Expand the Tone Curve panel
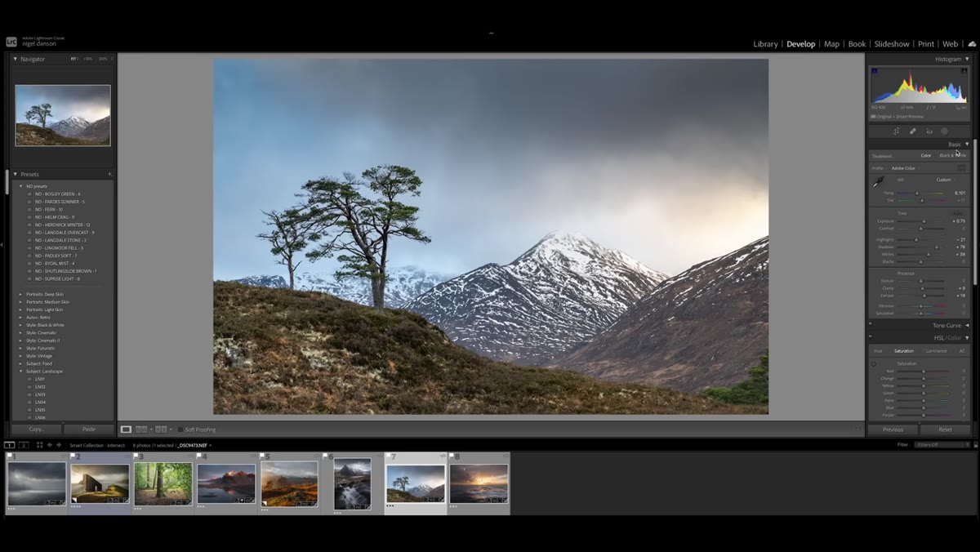The height and width of the screenshot is (552, 980). pos(967,325)
